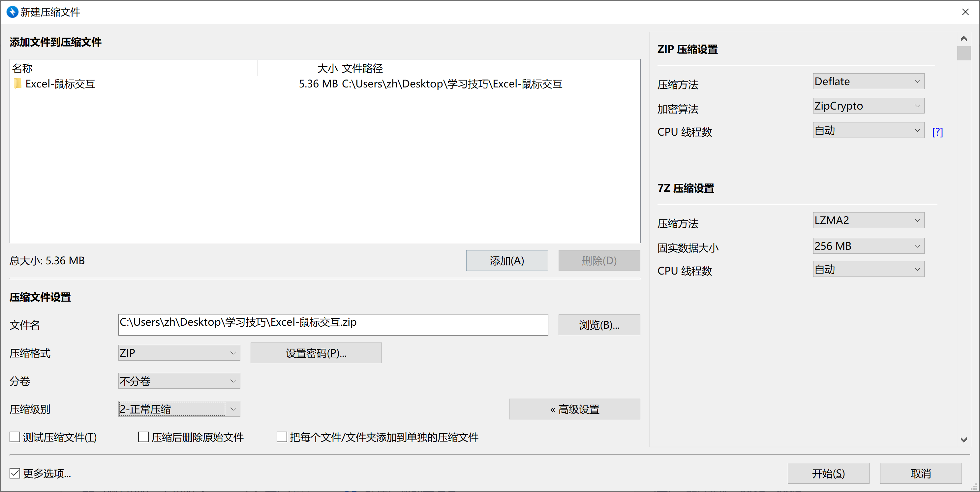Click the 文件名 path input field

(x=333, y=325)
